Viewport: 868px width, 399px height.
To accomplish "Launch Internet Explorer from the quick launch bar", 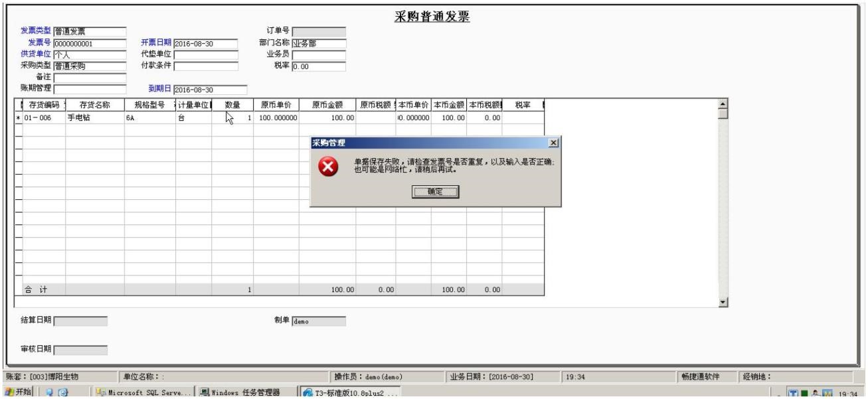I will pos(50,392).
